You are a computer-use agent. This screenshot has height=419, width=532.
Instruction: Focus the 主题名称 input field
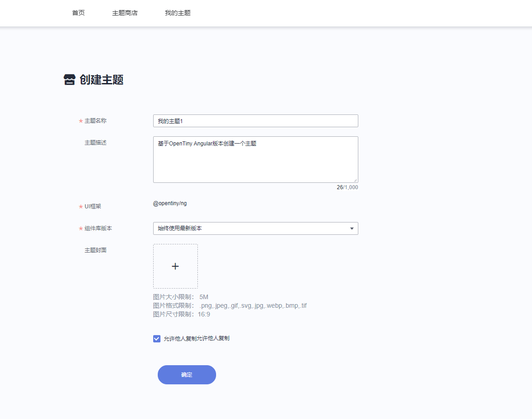pyautogui.click(x=255, y=121)
